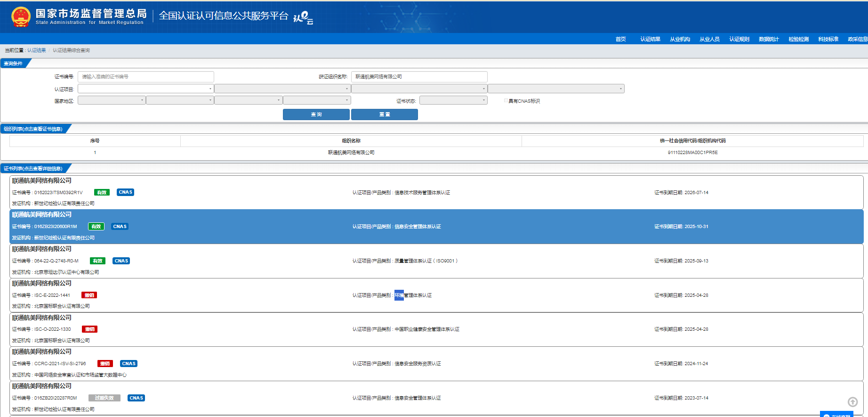Select certificate number ISC-E-2022-1441

(52, 295)
